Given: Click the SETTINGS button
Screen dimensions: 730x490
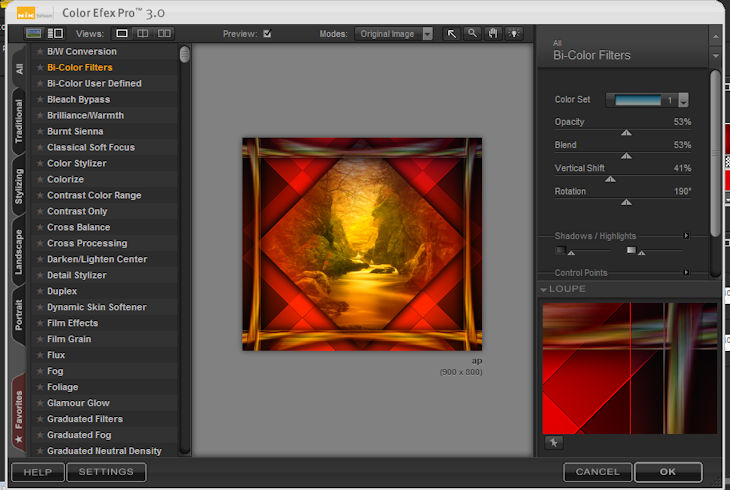Looking at the screenshot, I should (106, 472).
